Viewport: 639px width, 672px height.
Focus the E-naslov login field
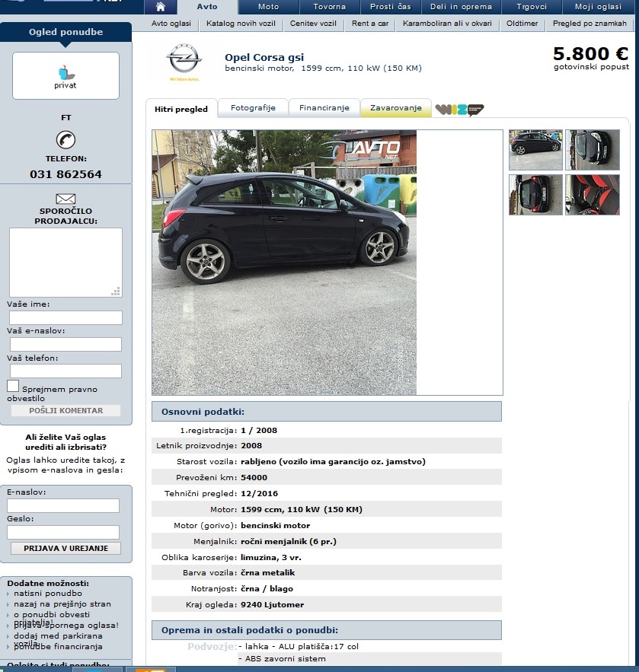(x=63, y=506)
